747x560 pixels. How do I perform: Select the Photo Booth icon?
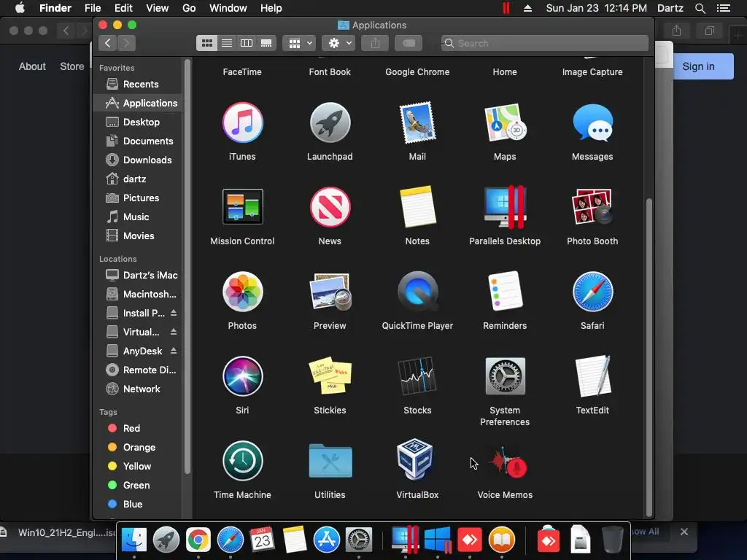tap(592, 207)
